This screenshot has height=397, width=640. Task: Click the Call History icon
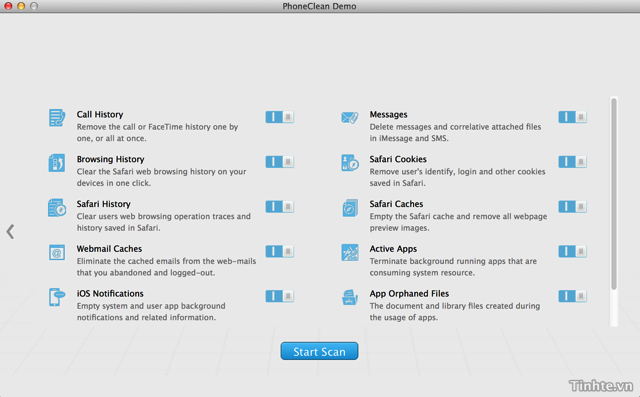(57, 118)
